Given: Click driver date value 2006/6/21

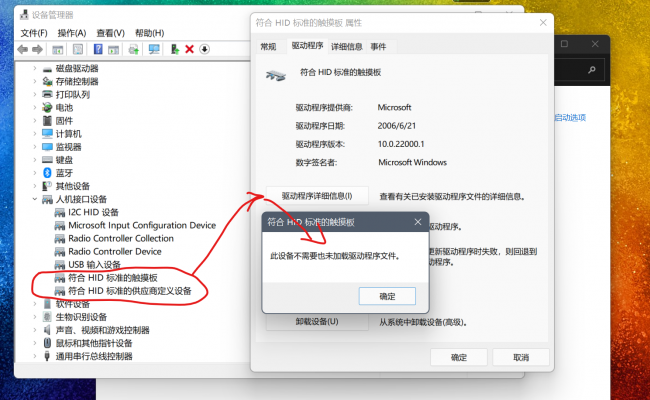Looking at the screenshot, I should click(397, 126).
